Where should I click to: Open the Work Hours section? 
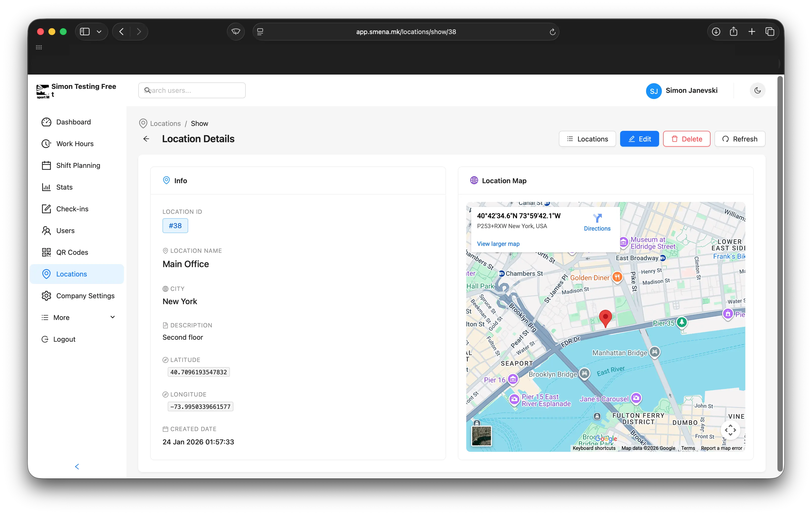(75, 144)
